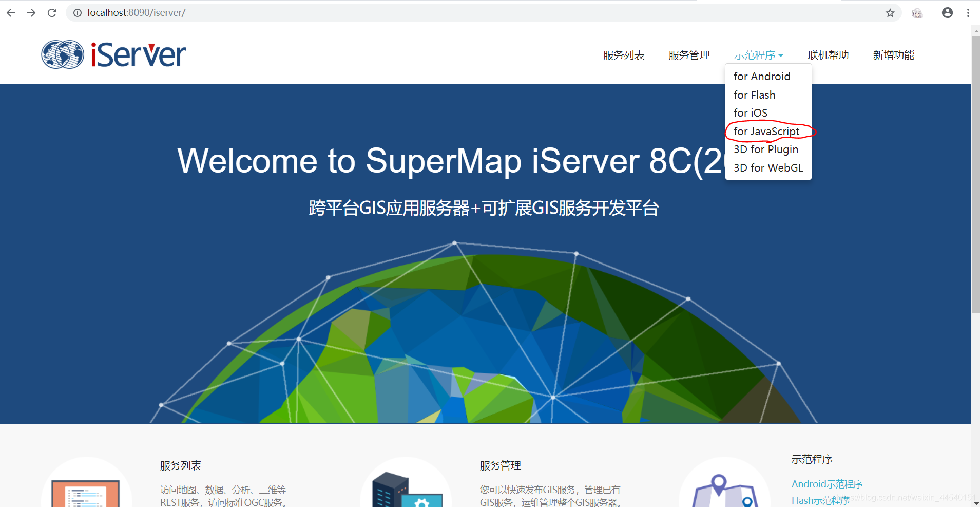Open 新增功能 in the navigation bar
Image resolution: width=980 pixels, height=507 pixels.
(x=894, y=55)
